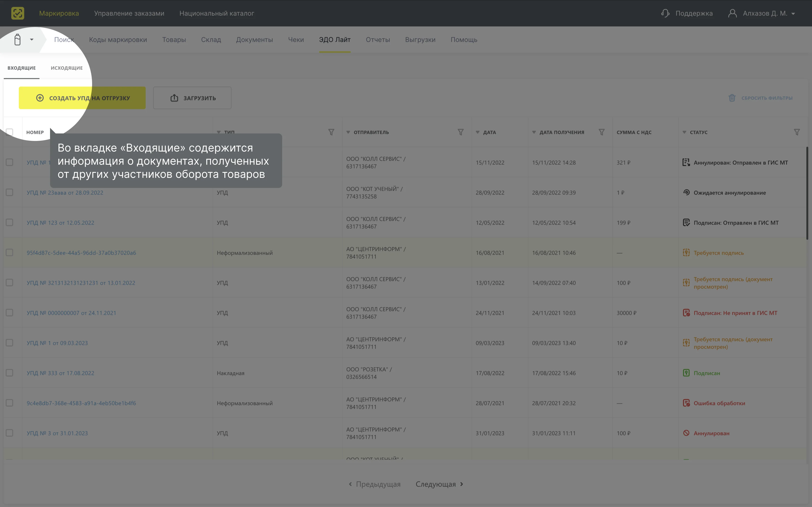This screenshot has height=507, width=812.
Task: Open document 9c4e8db7-368e-4583-a91a-4eb50be1b4f6
Action: [x=81, y=403]
